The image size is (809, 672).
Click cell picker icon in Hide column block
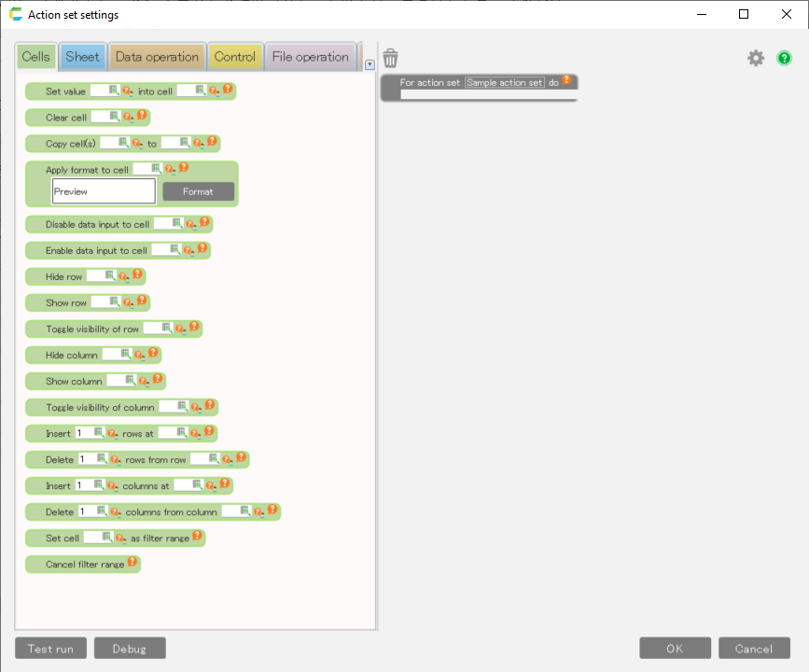tap(125, 355)
